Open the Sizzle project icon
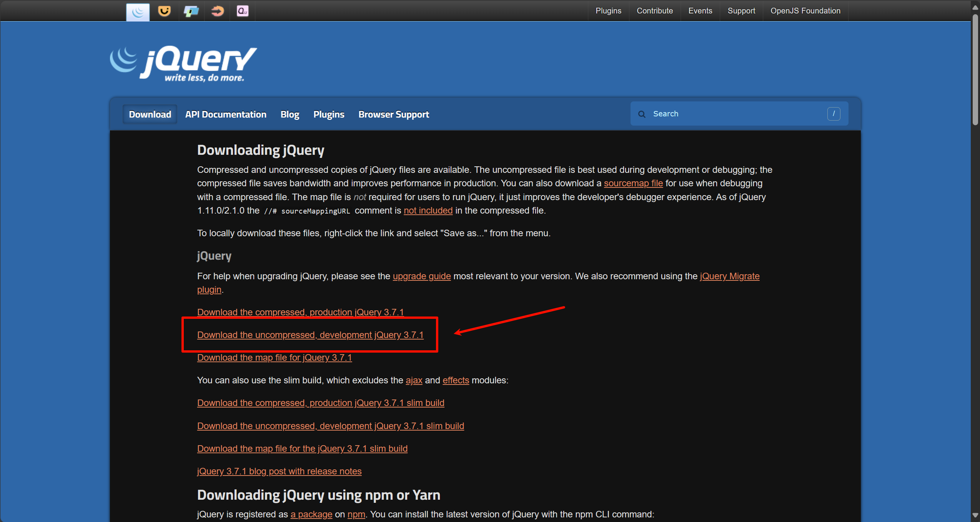Image resolution: width=980 pixels, height=522 pixels. tap(217, 11)
